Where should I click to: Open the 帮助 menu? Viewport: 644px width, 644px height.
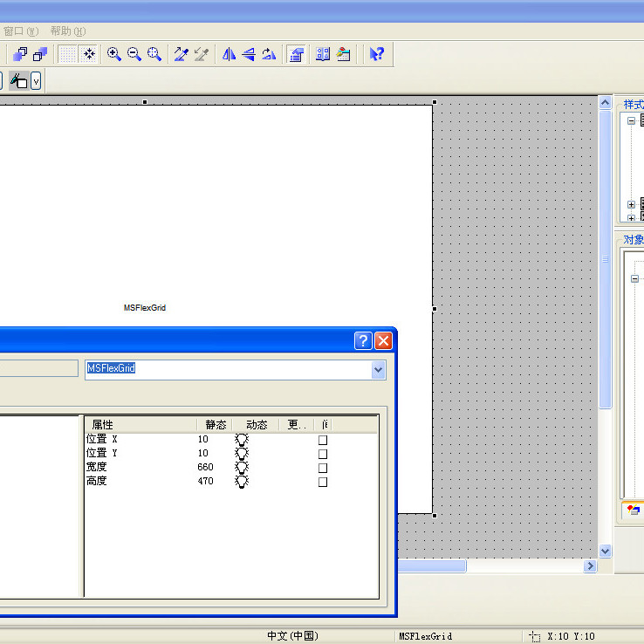tap(67, 31)
